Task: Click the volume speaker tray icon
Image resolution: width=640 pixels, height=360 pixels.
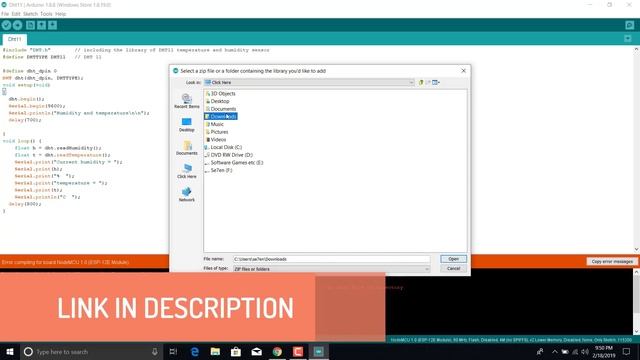Action: coord(585,351)
